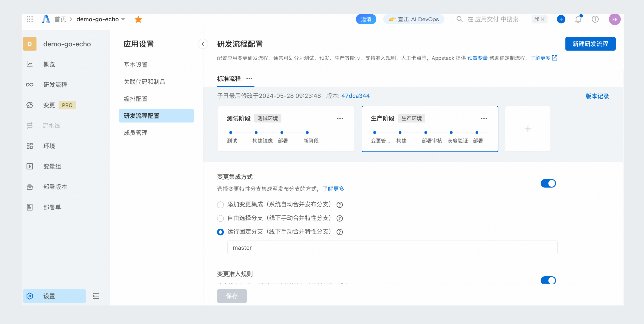This screenshot has height=324, width=644.
Task: Select the 测试阶段 stage card
Action: [286, 129]
